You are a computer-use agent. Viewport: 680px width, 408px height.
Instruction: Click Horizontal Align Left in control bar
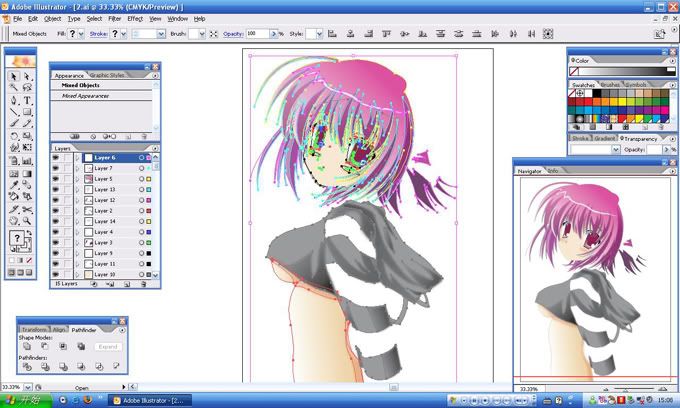332,33
